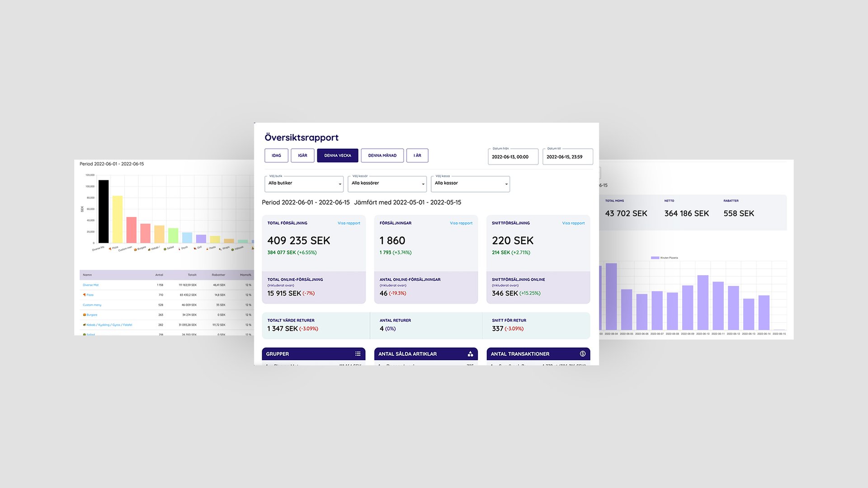Click shapes icon in Antal sålda artiklar header
Image resolution: width=868 pixels, height=488 pixels.
470,354
